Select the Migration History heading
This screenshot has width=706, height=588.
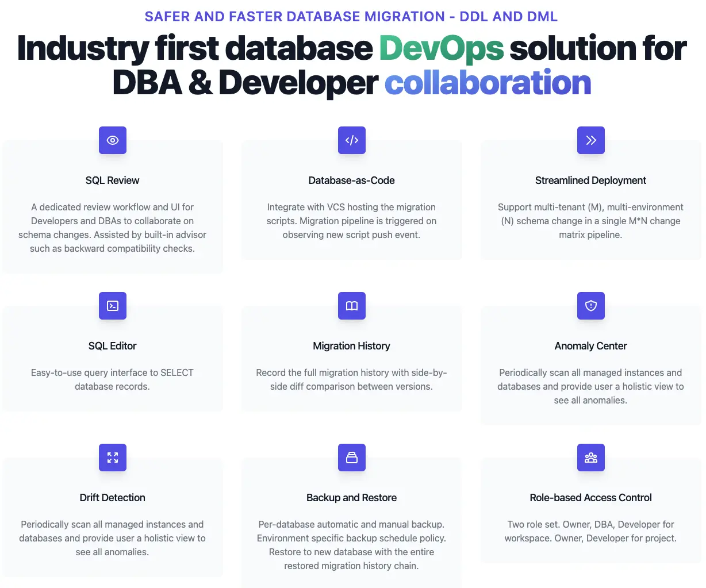352,346
